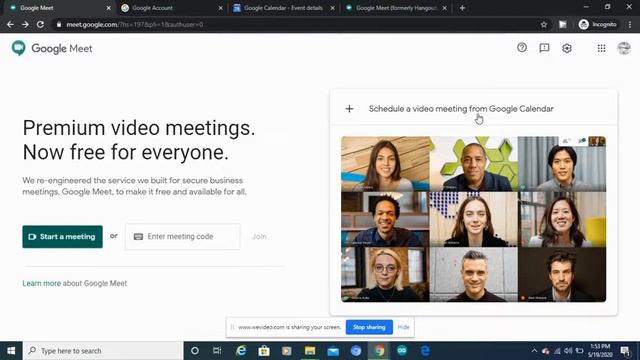Click the Enter meeting code field

pos(183,236)
